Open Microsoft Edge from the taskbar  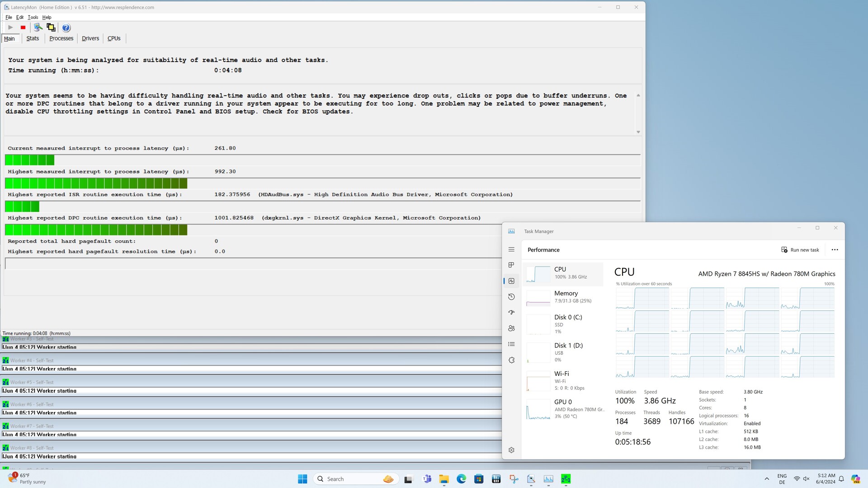coord(461,479)
